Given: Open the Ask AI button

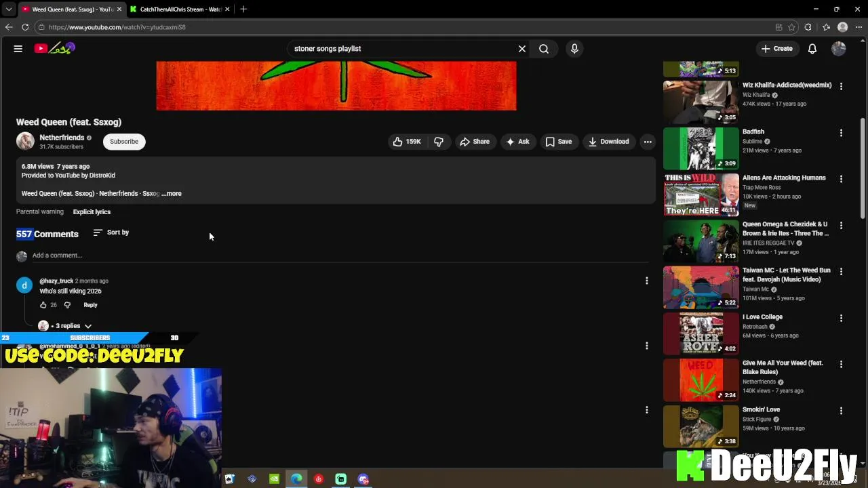Looking at the screenshot, I should 517,142.
